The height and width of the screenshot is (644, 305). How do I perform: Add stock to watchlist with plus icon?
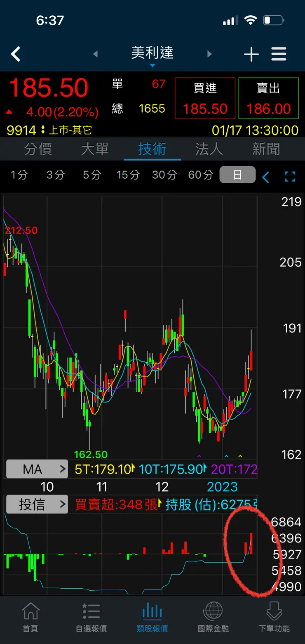click(x=251, y=54)
